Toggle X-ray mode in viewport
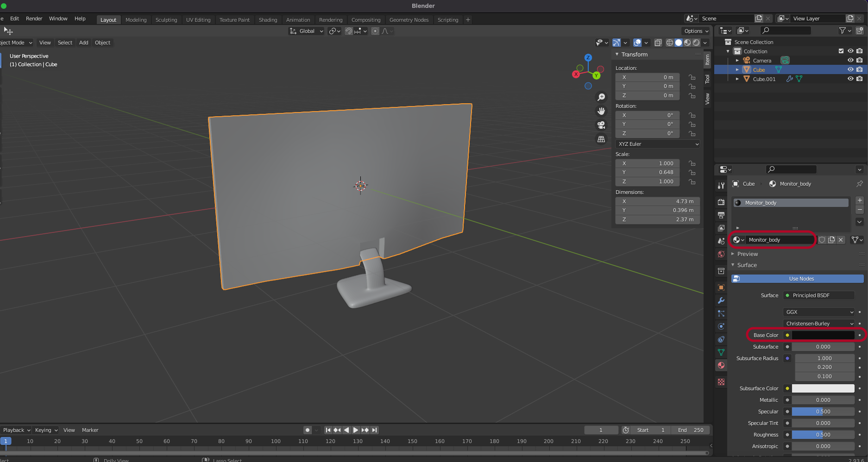Screen dimensions: 868x462 pos(658,43)
